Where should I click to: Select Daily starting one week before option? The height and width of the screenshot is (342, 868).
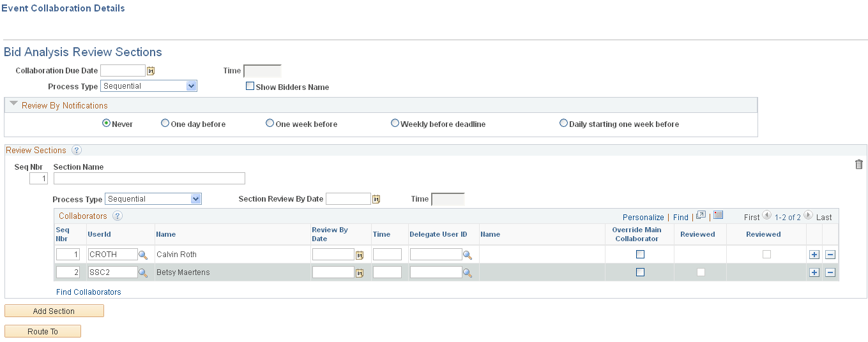pyautogui.click(x=564, y=123)
